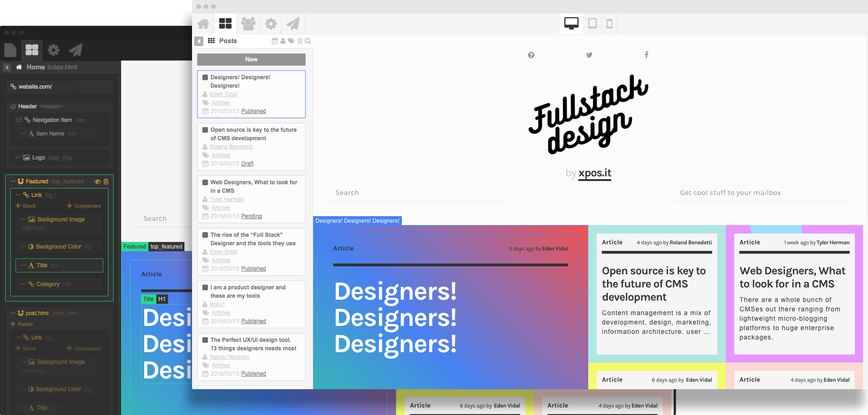Collapse the Title h1 item under Featured
Screen dimensions: 868x415
23,265
